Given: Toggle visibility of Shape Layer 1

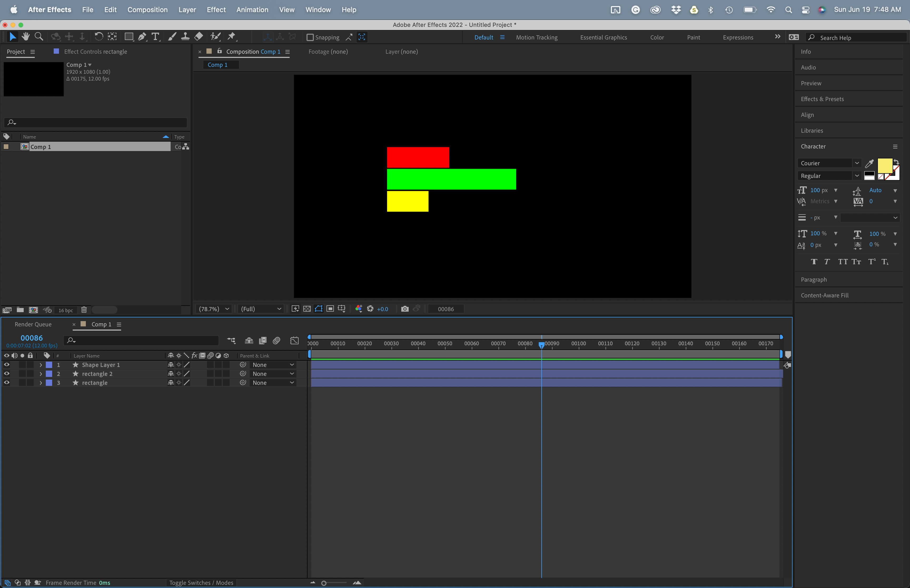Looking at the screenshot, I should pos(7,365).
